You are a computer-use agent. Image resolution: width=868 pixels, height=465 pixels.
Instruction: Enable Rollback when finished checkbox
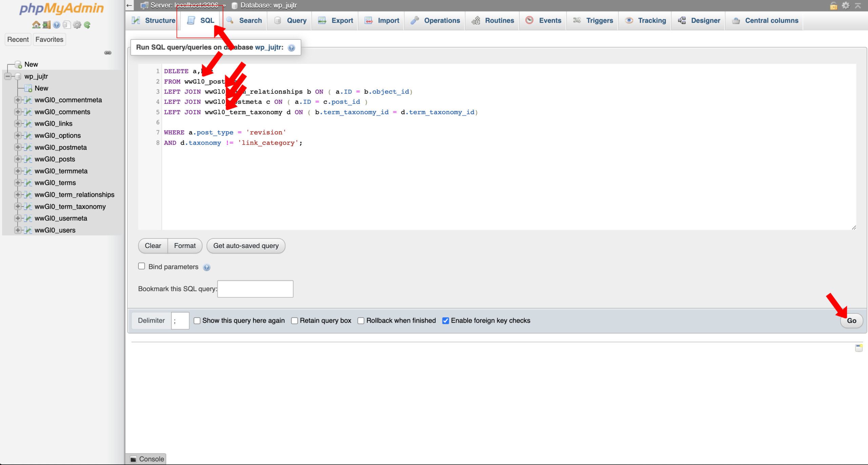[x=361, y=321]
